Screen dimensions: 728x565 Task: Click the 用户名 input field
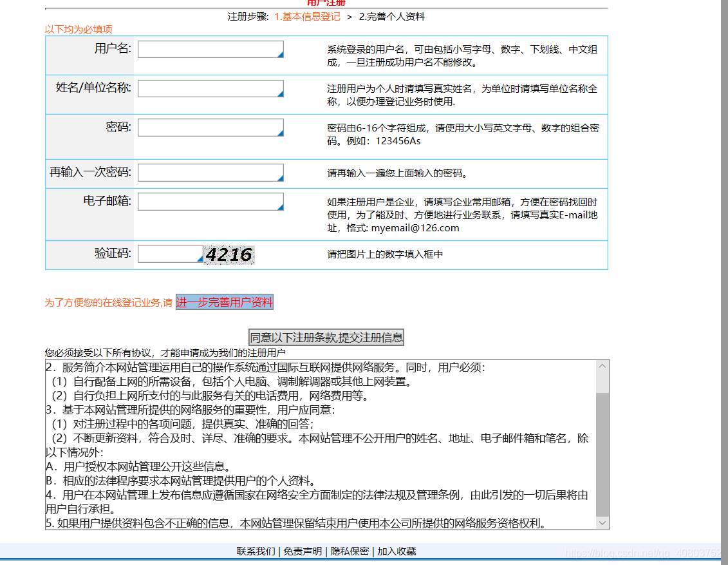210,49
